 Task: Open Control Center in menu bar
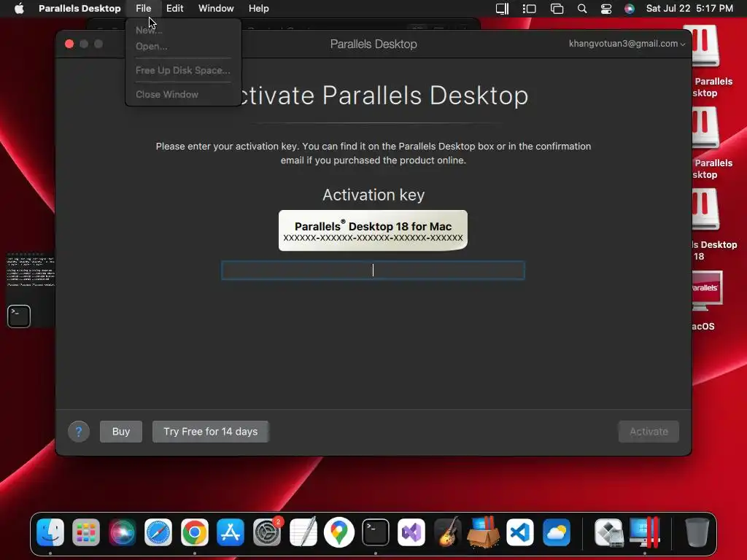click(x=606, y=9)
